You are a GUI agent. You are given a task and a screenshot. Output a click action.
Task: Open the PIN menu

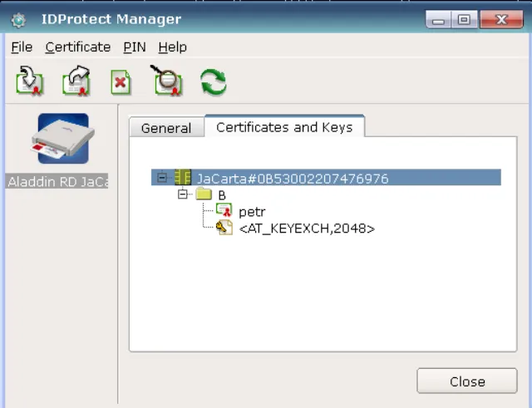coord(135,47)
